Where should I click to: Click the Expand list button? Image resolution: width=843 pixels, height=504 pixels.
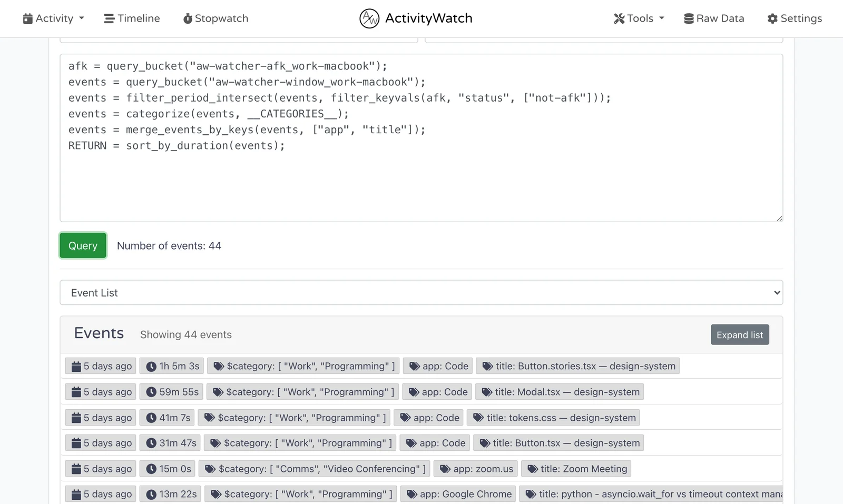click(x=740, y=335)
